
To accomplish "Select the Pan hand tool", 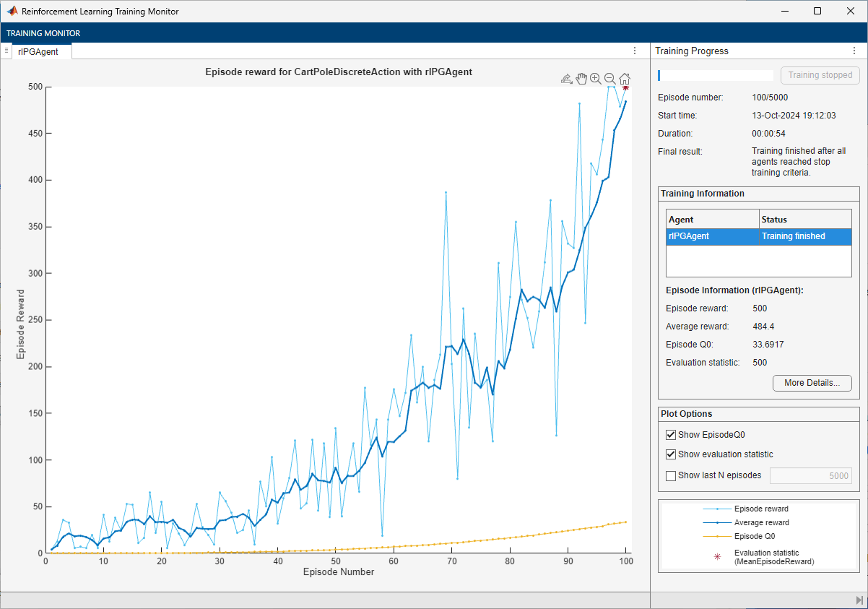I will (581, 79).
